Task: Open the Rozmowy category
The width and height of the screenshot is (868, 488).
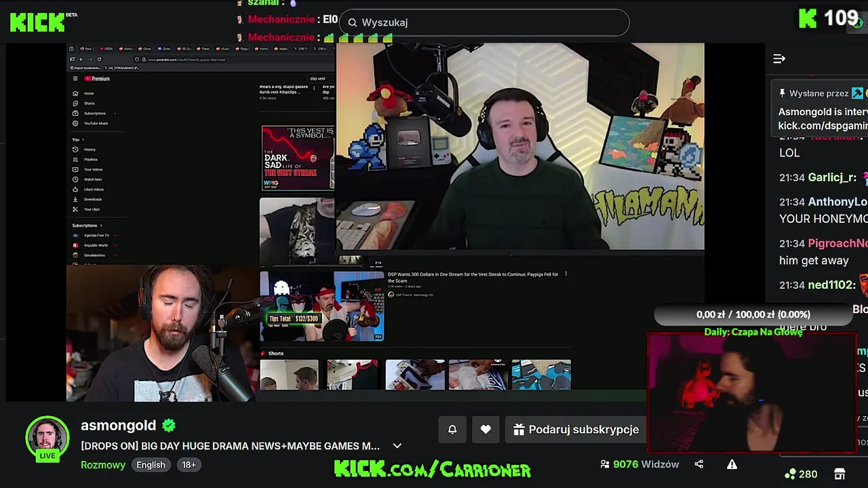Action: [103, 464]
